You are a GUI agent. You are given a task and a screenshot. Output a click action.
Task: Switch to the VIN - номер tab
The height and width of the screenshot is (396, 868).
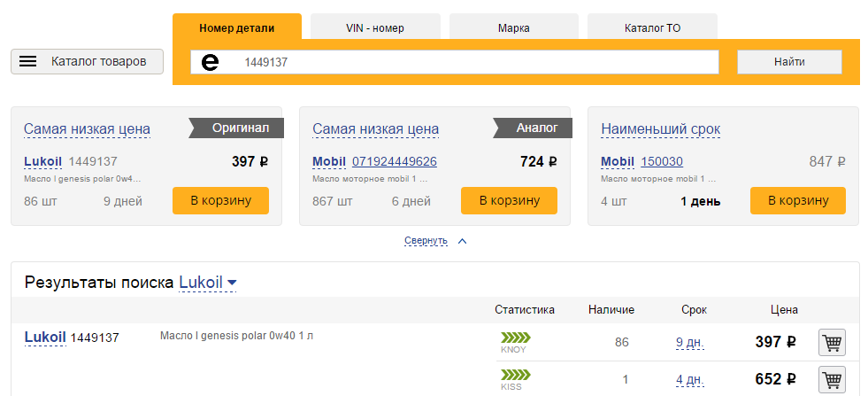click(x=375, y=27)
